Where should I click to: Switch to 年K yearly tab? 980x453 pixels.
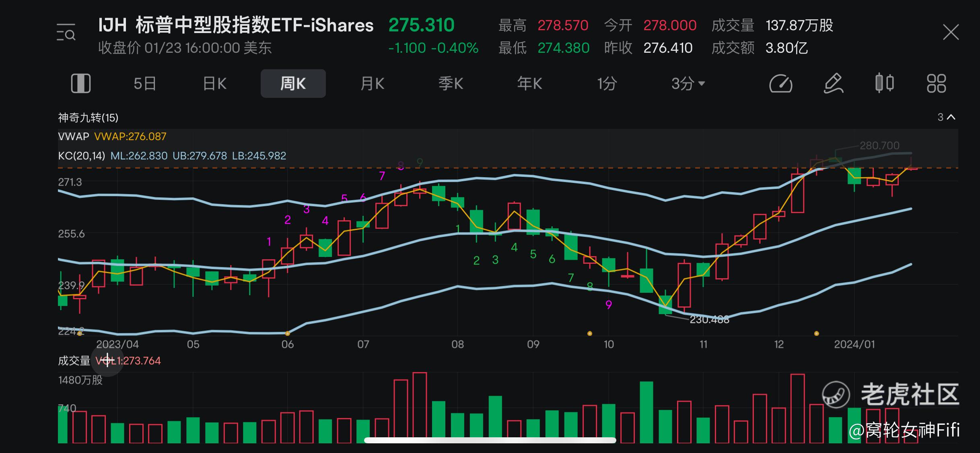point(529,84)
